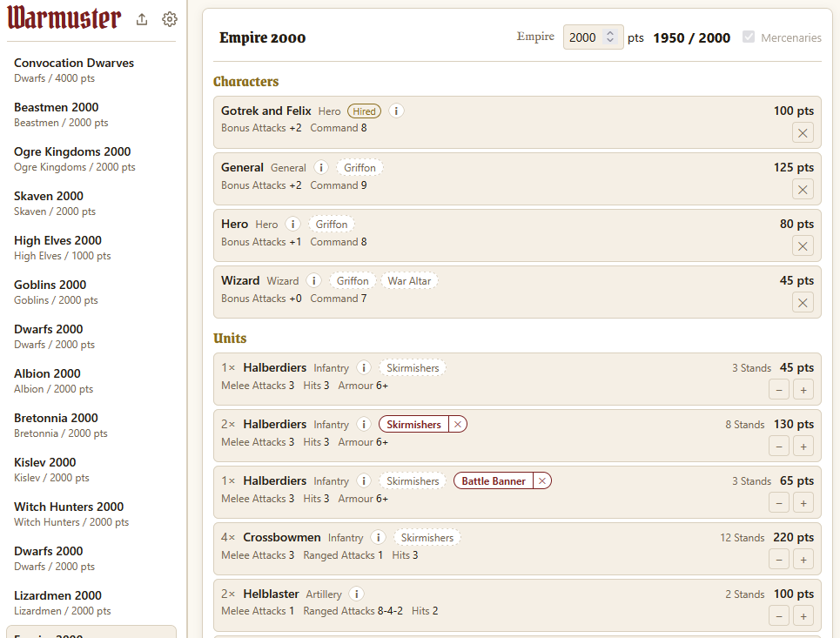Click the Units section heading
The height and width of the screenshot is (638, 840).
230,338
